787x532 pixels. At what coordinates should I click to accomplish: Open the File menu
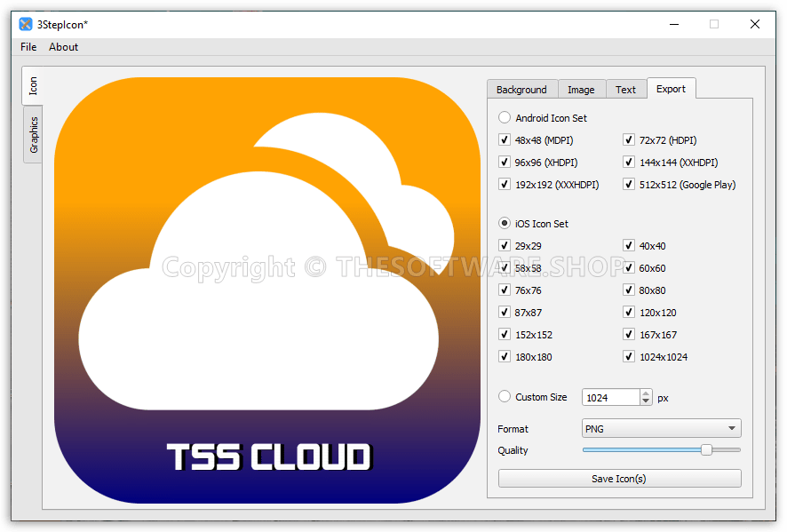(x=28, y=47)
